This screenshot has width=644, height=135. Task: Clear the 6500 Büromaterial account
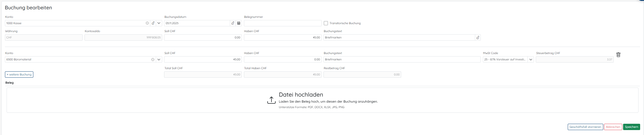(153, 60)
